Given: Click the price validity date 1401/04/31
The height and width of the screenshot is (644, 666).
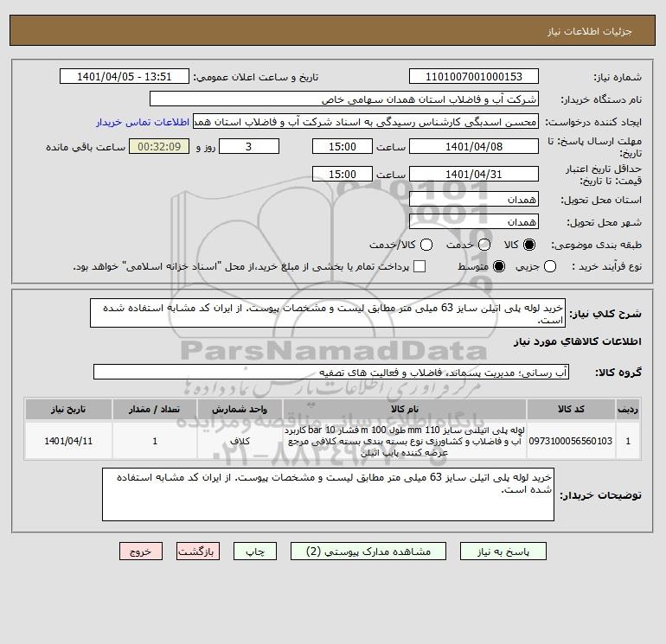Looking at the screenshot, I should pos(474,175).
